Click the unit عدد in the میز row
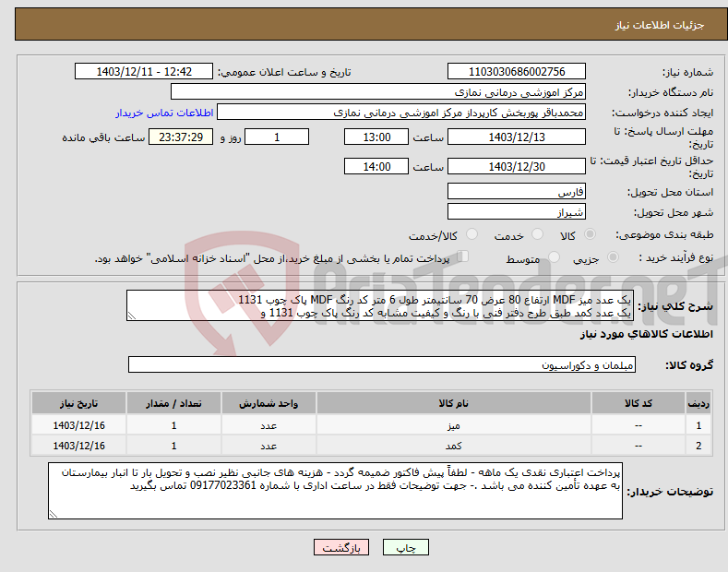 tap(269, 425)
